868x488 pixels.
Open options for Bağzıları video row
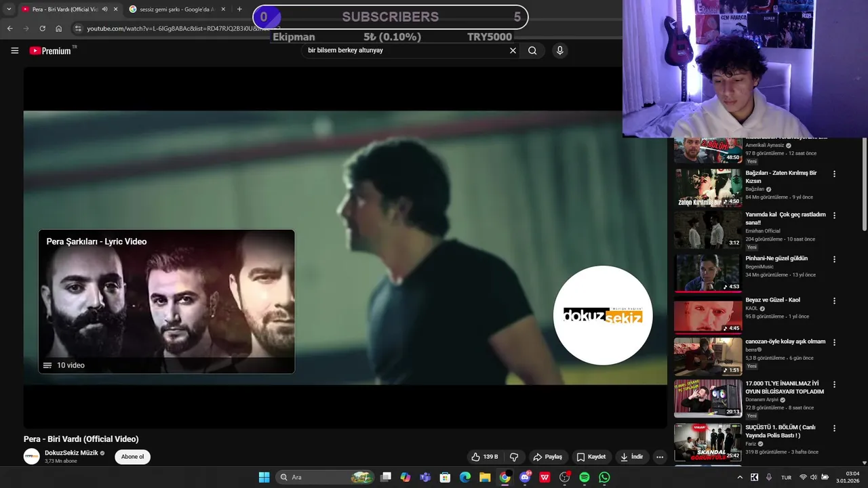tap(834, 174)
